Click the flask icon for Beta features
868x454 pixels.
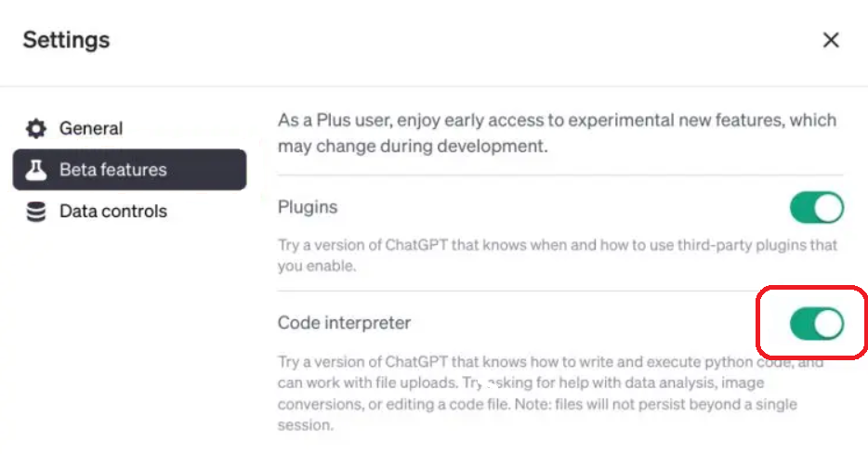tap(36, 170)
